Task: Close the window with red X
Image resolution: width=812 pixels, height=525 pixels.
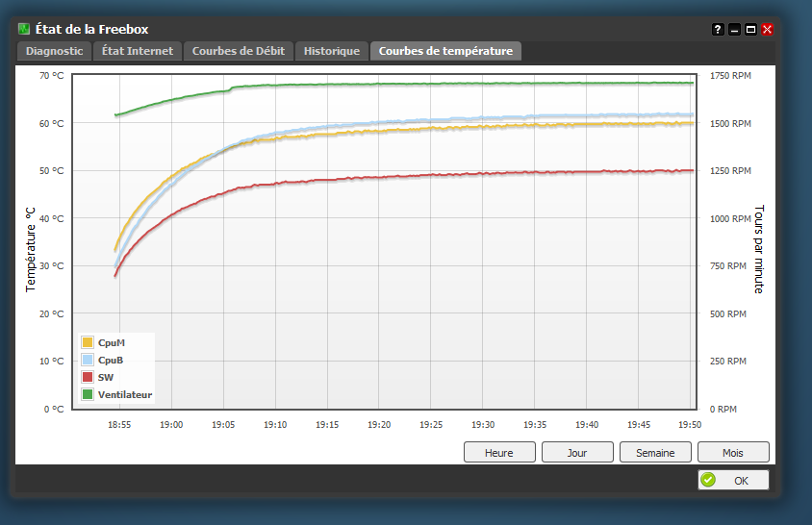Action: [767, 30]
